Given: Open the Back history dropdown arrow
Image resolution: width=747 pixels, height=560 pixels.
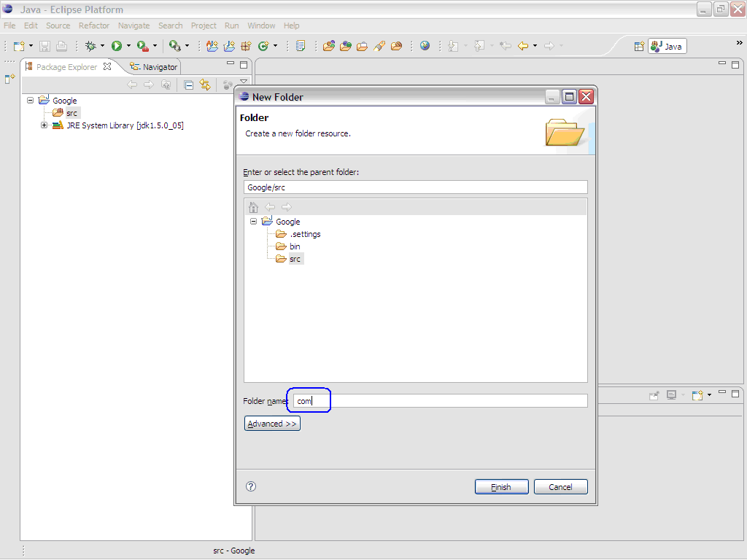Looking at the screenshot, I should pos(535,46).
